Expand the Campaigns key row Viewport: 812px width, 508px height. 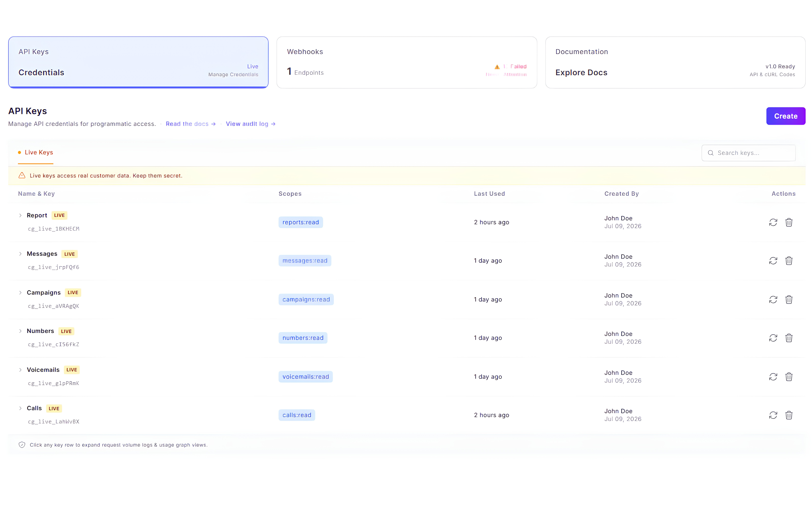[x=20, y=293]
